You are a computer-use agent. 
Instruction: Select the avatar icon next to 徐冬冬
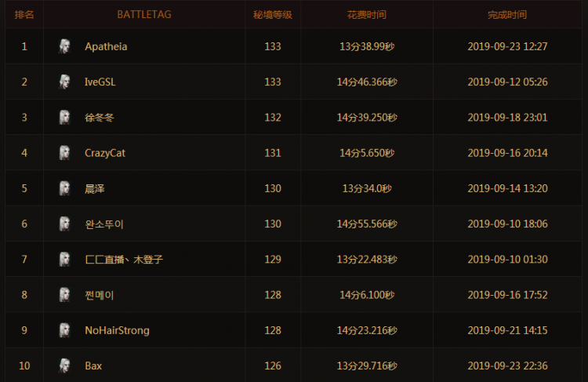(x=64, y=118)
